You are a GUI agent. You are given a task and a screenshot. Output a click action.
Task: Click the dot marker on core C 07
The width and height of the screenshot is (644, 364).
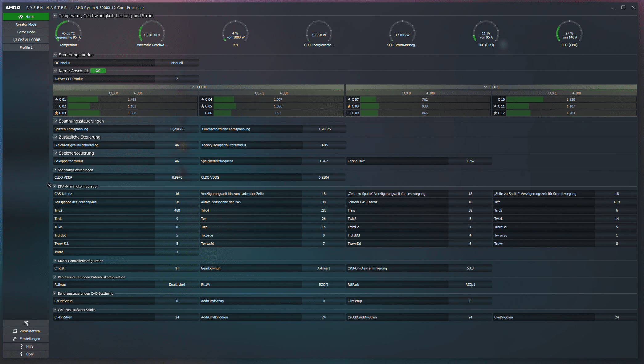point(349,99)
